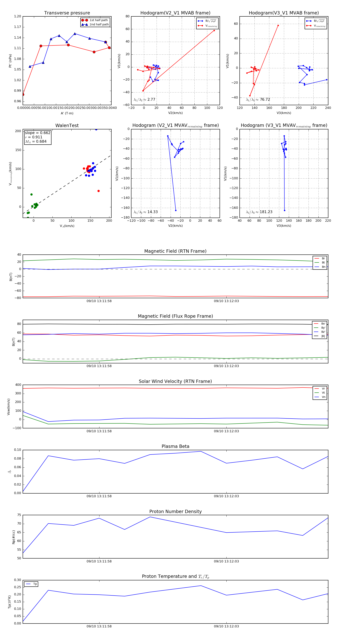Screen dimensions: 351x644
Task: Click the 'A' (T·m)' x-axis label
Action: pos(67,113)
